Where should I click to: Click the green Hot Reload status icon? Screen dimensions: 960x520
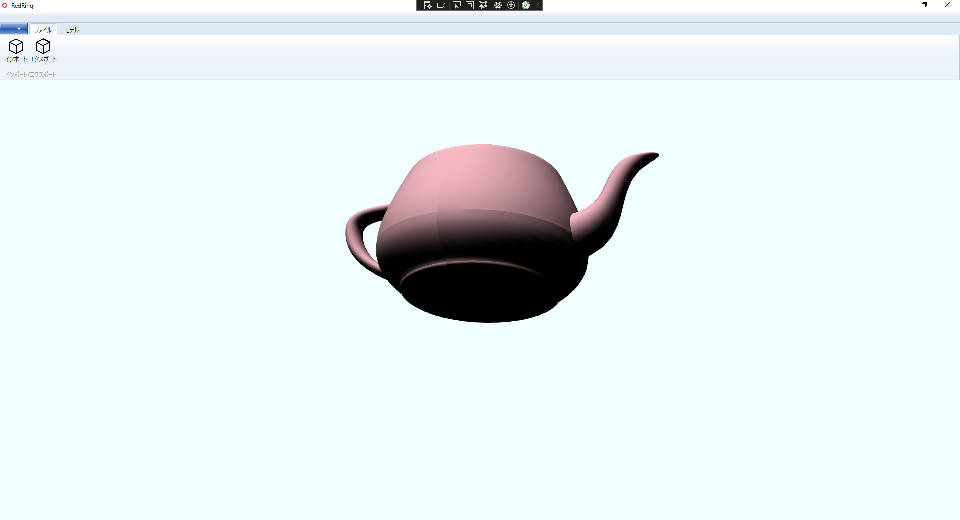point(525,5)
